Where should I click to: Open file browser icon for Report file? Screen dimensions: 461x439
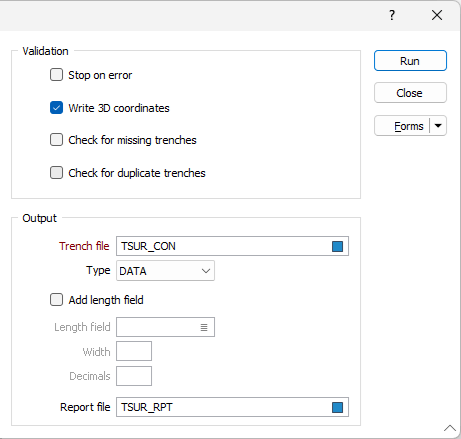[337, 407]
